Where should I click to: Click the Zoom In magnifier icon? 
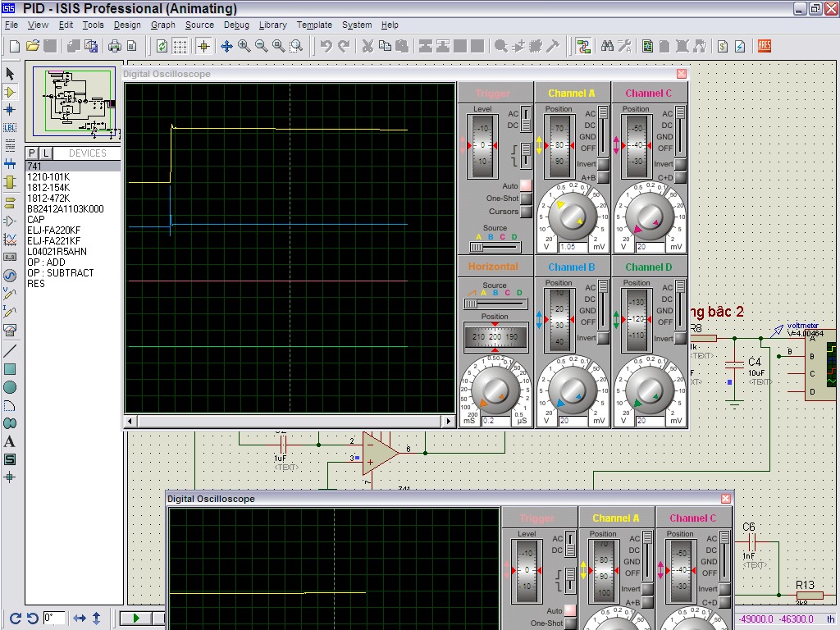[x=244, y=46]
